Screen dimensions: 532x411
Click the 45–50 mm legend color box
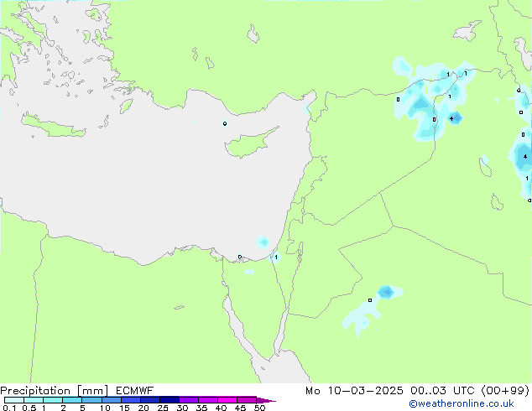(247, 400)
